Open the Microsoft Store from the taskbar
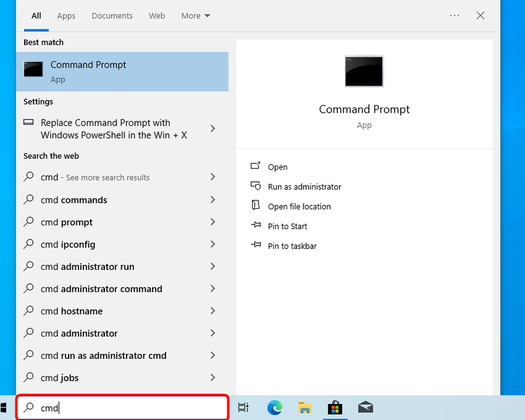The height and width of the screenshot is (420, 525). (335, 407)
